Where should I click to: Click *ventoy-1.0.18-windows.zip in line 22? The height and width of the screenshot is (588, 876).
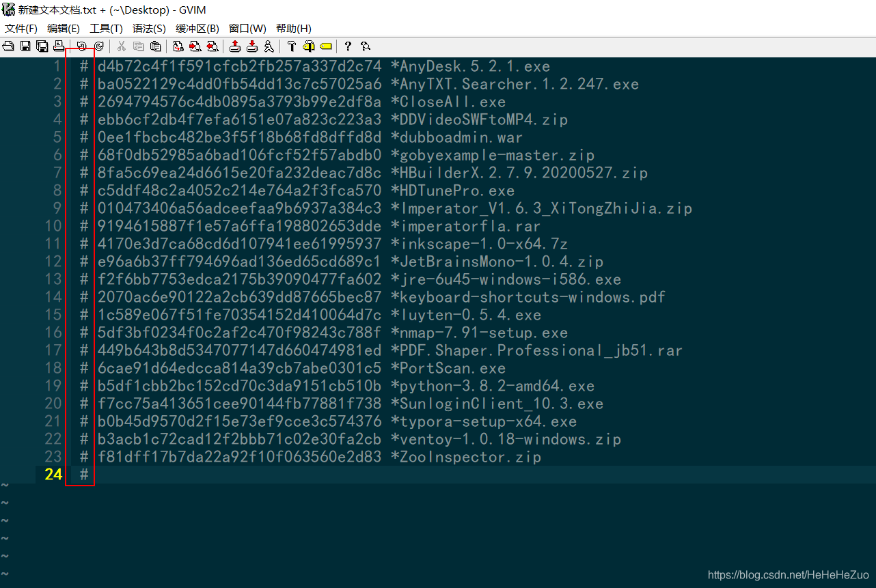pyautogui.click(x=506, y=439)
